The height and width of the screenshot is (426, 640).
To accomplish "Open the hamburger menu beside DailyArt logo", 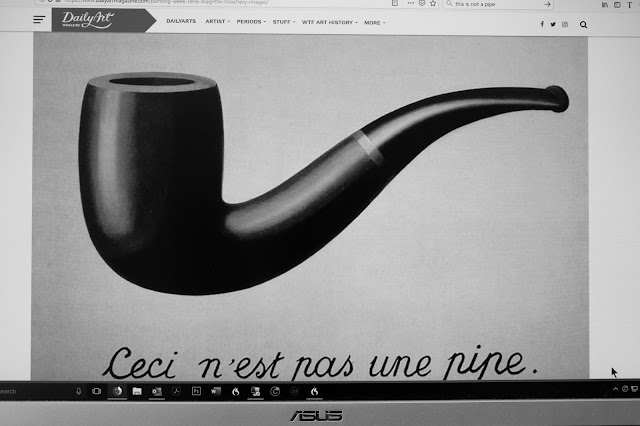I will [39, 19].
